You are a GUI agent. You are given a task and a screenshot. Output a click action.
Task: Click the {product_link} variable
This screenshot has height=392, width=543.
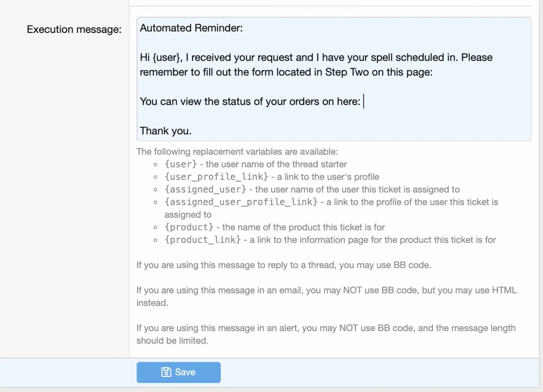click(203, 240)
